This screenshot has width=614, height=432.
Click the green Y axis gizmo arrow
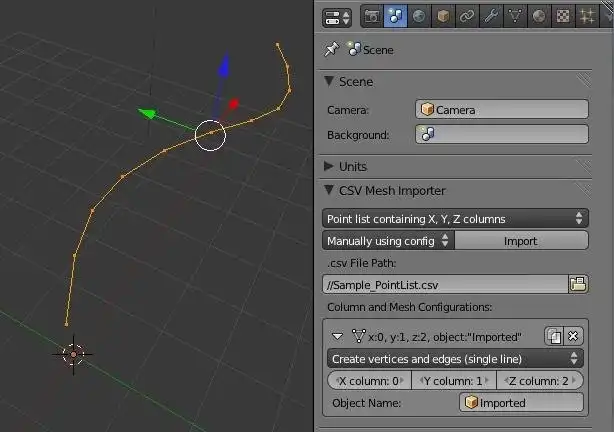[x=147, y=113]
